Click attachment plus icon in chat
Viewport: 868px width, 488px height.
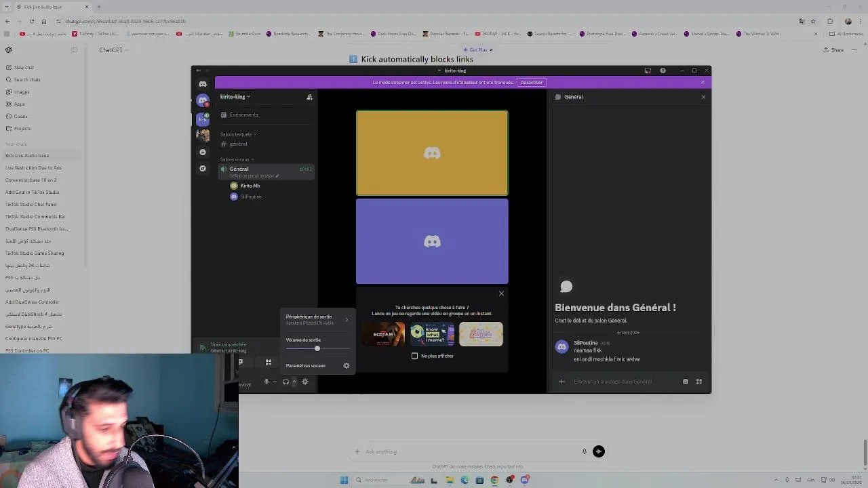click(561, 382)
